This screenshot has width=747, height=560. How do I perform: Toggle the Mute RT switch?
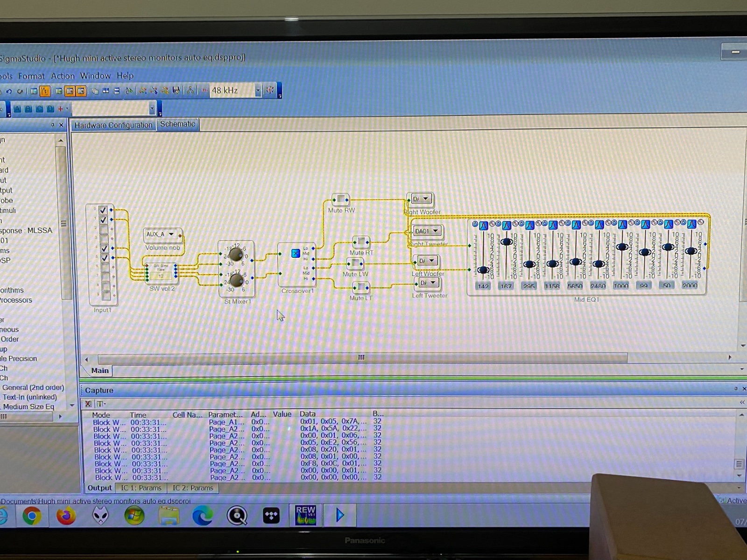coord(361,241)
